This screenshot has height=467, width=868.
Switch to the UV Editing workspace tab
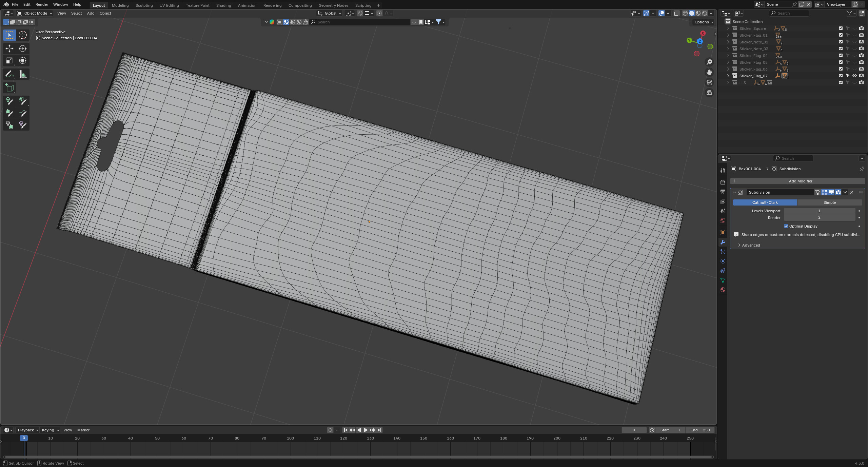point(169,5)
